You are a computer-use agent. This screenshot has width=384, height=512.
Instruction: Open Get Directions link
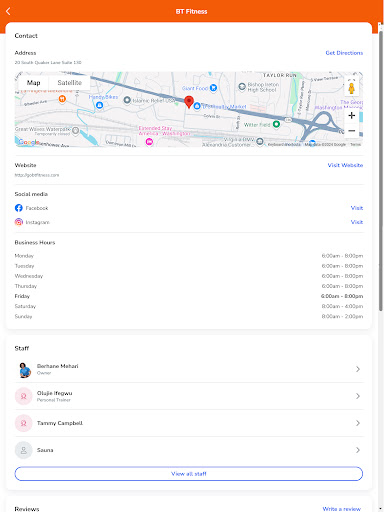(x=344, y=53)
